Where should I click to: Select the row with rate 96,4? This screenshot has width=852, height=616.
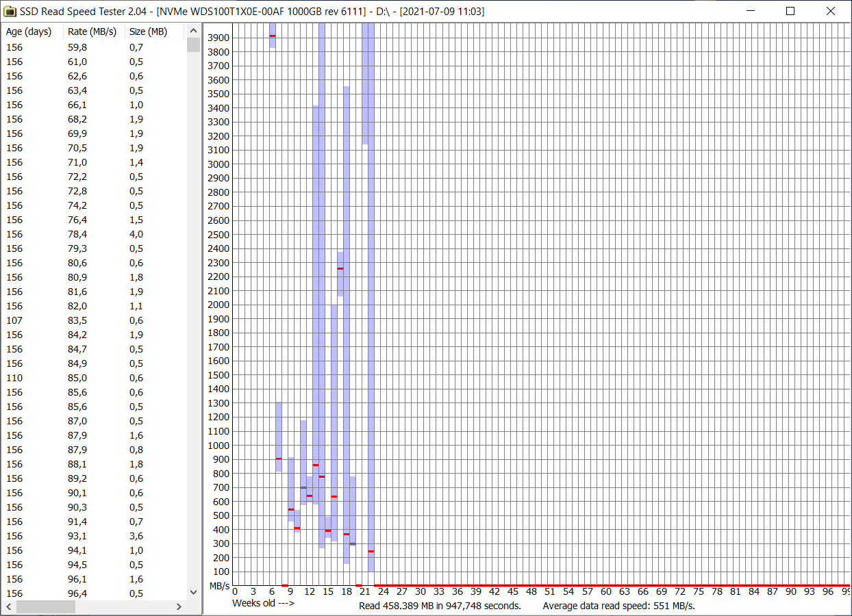[94, 593]
